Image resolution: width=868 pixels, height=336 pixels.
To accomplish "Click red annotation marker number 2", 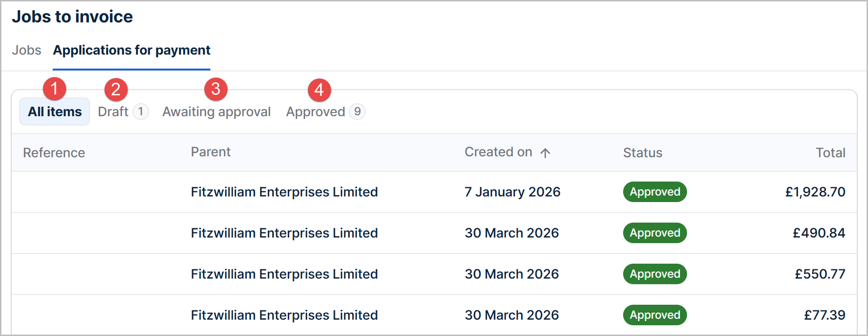I will (x=116, y=90).
